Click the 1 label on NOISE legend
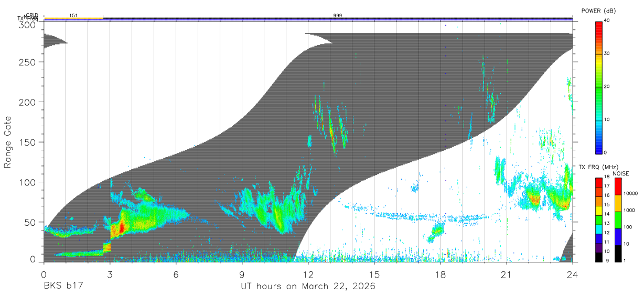 [x=625, y=260]
